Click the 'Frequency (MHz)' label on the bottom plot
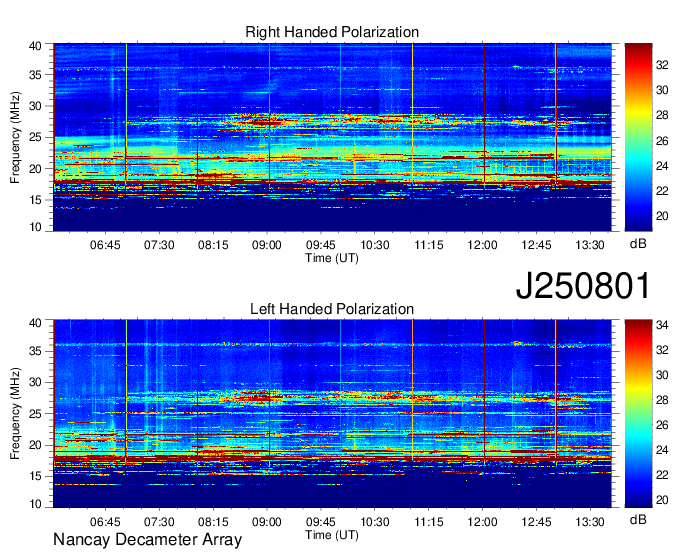680x552 pixels. (x=15, y=414)
